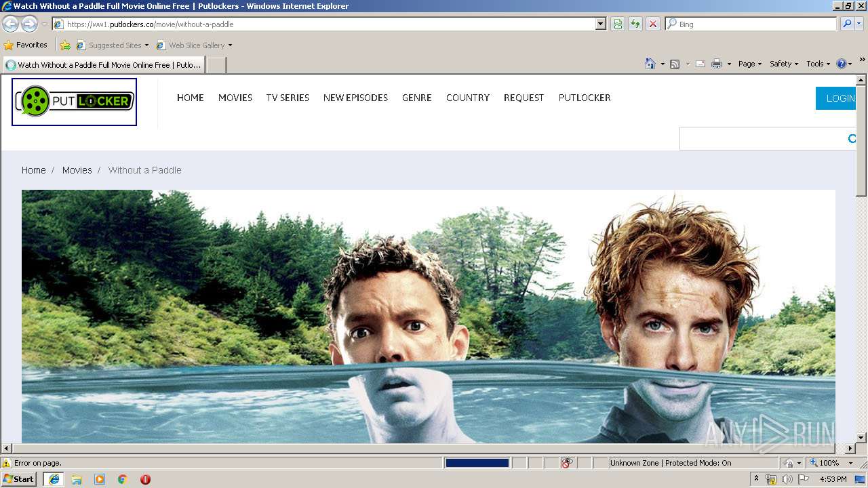Open NEW EPISODES page
868x488 pixels.
point(355,98)
